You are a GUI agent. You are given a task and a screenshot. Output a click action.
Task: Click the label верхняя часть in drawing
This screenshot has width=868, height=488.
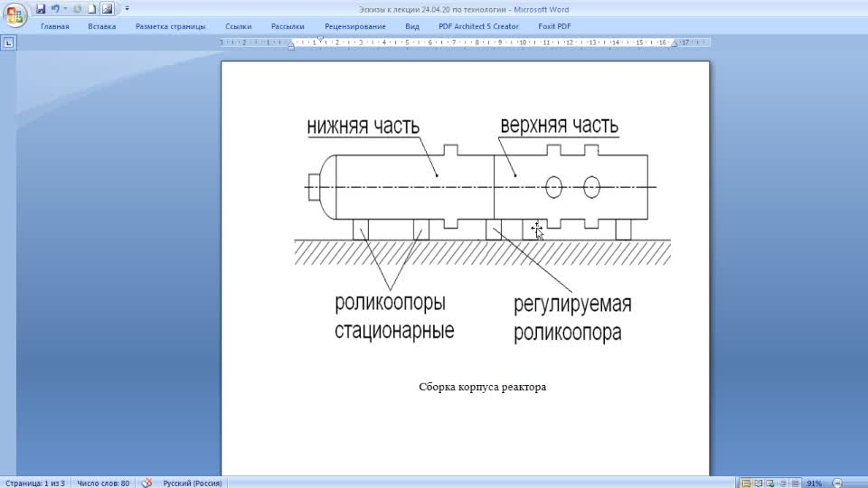559,125
